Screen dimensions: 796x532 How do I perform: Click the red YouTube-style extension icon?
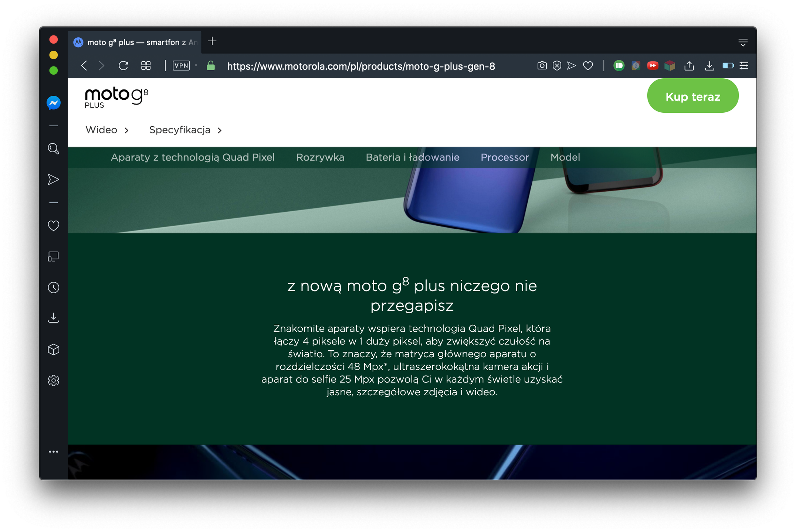[653, 66]
